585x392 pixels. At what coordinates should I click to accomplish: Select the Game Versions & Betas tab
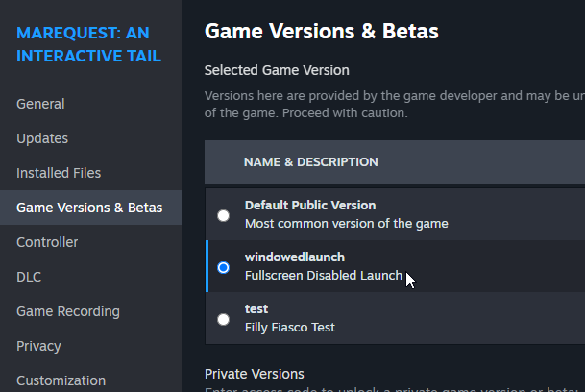(89, 208)
